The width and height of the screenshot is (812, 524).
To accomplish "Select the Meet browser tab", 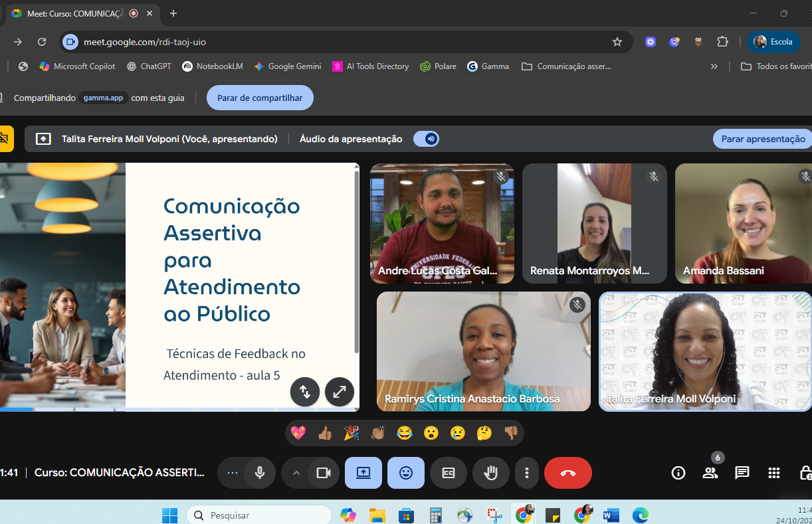I will coord(74,13).
